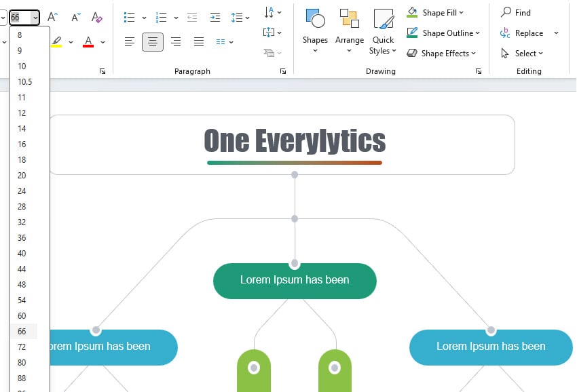The width and height of the screenshot is (577, 392).
Task: Click the red font color swatch
Action: tap(88, 42)
